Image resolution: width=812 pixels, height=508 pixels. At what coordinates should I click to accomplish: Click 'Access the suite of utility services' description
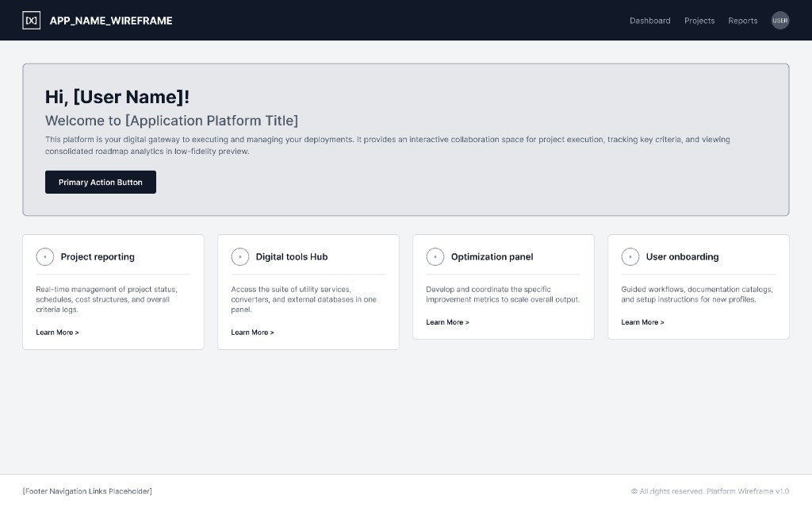pos(304,299)
